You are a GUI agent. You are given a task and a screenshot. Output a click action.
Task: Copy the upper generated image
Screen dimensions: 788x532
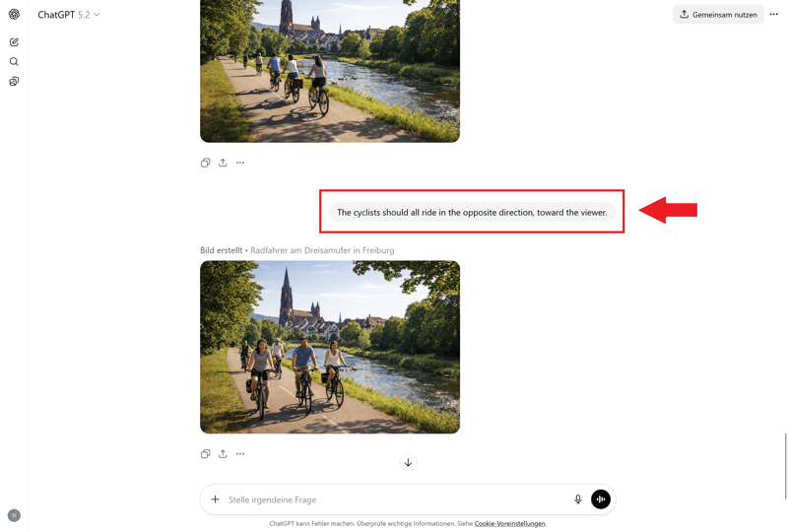205,163
